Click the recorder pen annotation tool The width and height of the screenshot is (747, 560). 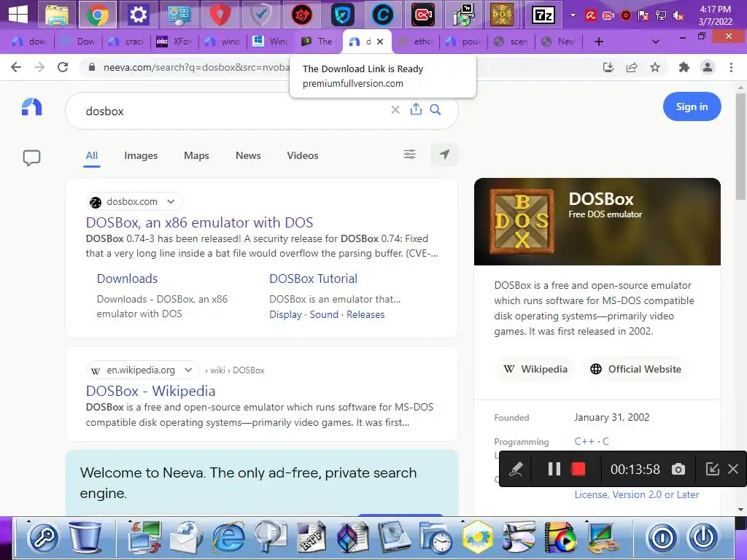click(x=516, y=469)
